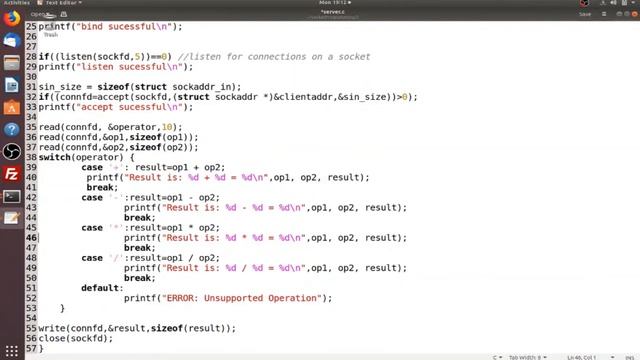Viewport: 640px width, 360px height.
Task: Click 'result=op1 - op2;' on line 42
Action: pos(175,198)
